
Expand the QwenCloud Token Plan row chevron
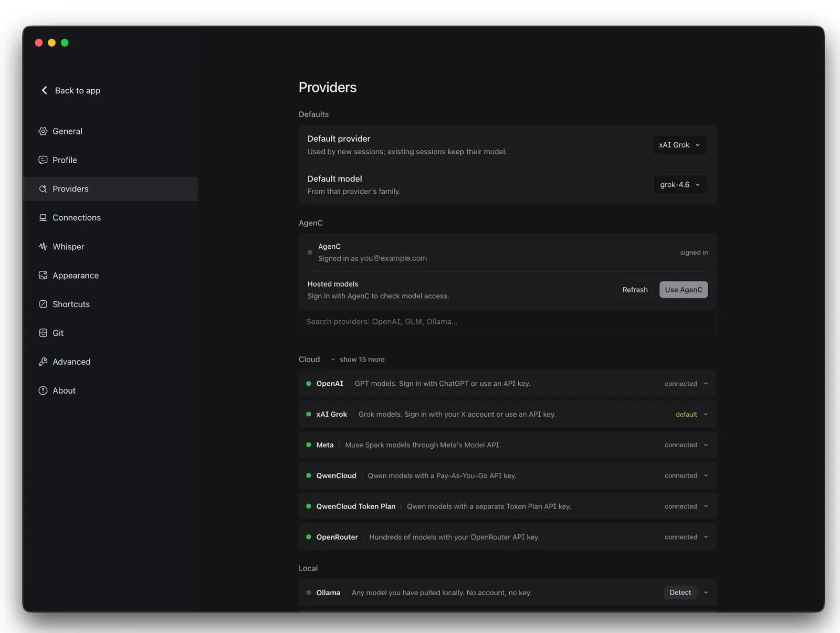tap(706, 507)
